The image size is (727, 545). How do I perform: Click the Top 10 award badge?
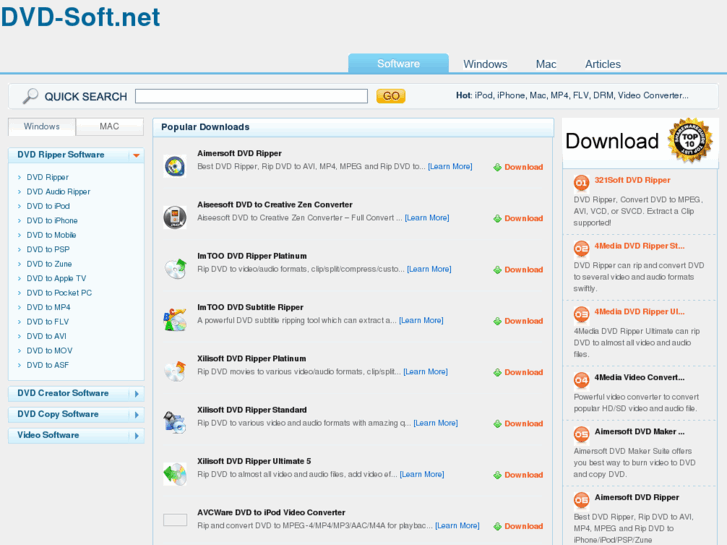coord(691,141)
